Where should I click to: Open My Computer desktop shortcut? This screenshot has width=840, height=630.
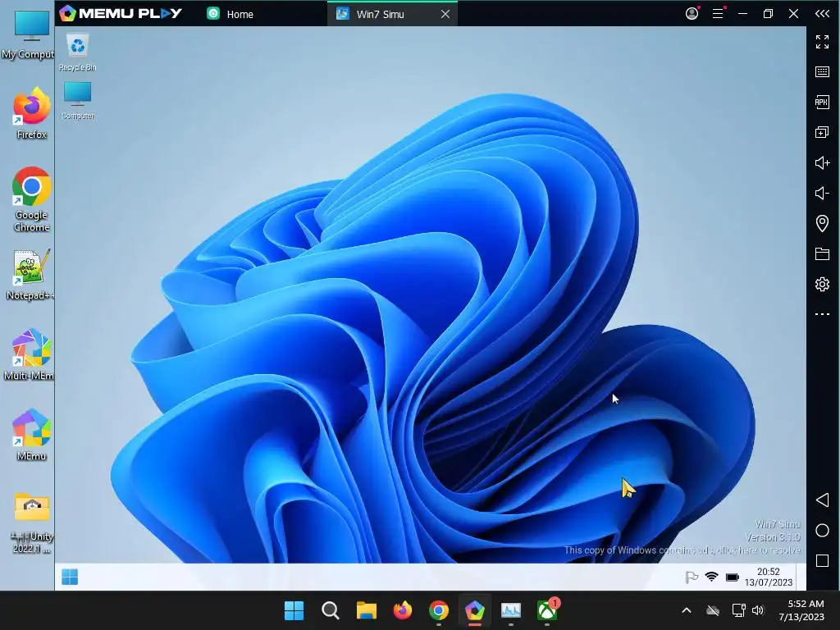[x=28, y=34]
